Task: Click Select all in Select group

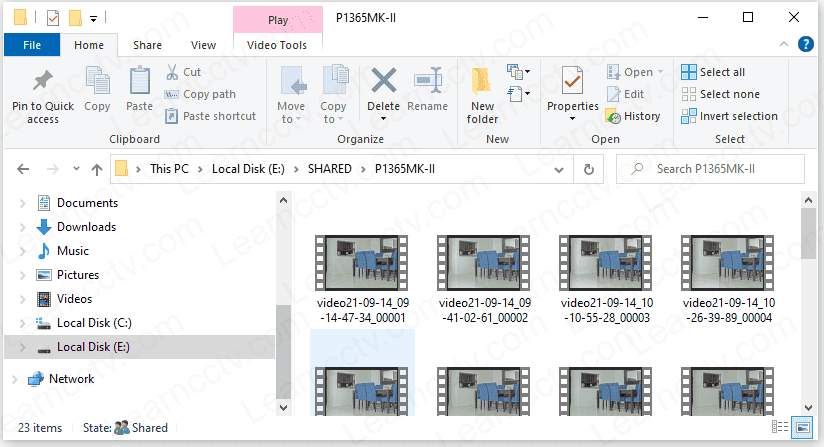Action: (x=712, y=72)
